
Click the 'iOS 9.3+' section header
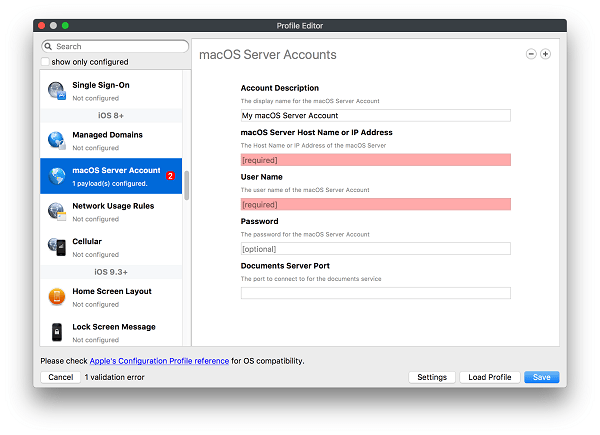(x=111, y=272)
